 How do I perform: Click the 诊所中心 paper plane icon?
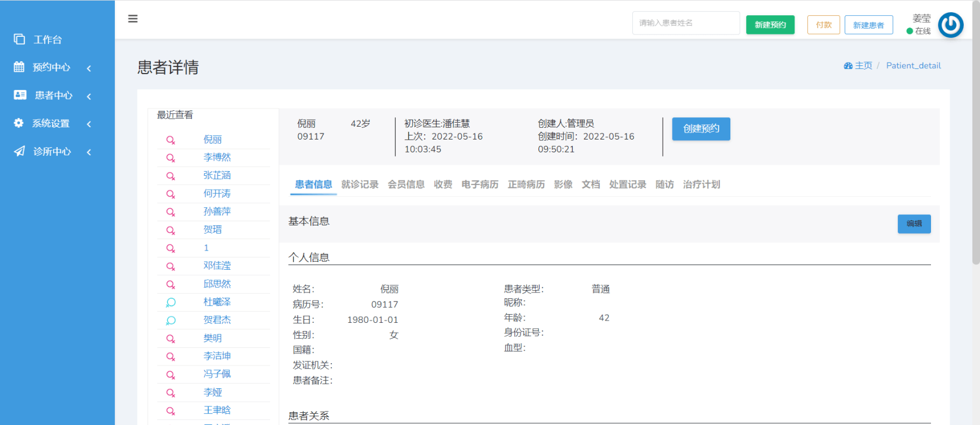tap(19, 151)
